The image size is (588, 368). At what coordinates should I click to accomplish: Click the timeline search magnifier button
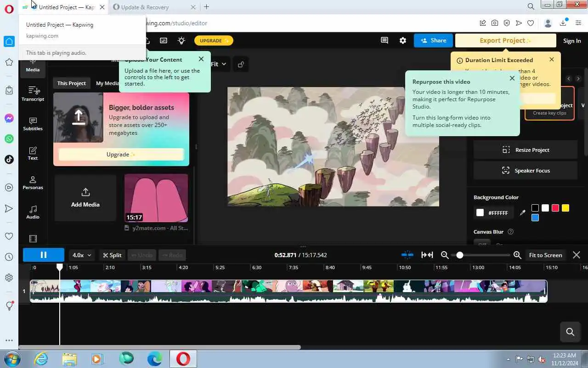click(x=570, y=332)
